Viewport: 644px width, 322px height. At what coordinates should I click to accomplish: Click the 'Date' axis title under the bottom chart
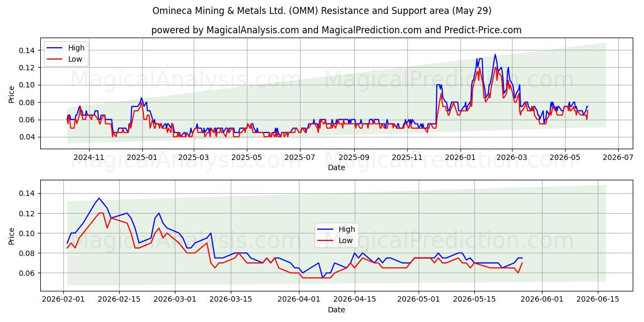[x=336, y=310]
